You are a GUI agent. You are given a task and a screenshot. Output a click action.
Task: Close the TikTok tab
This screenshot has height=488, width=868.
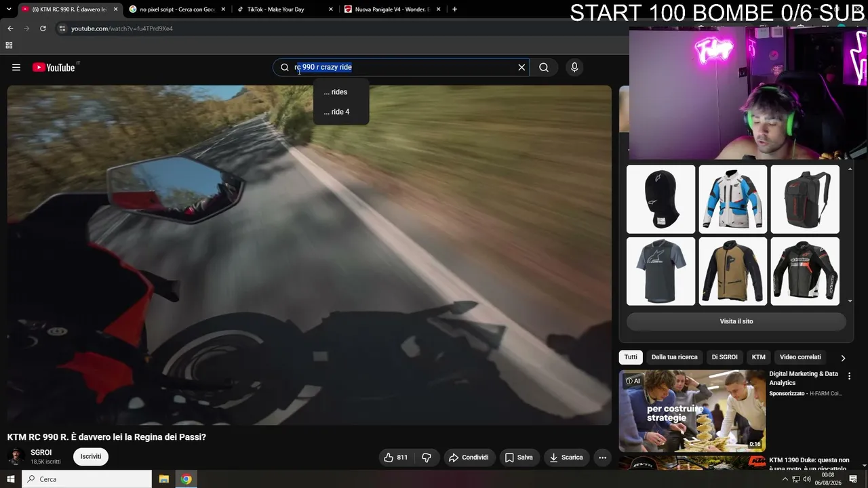coord(331,9)
